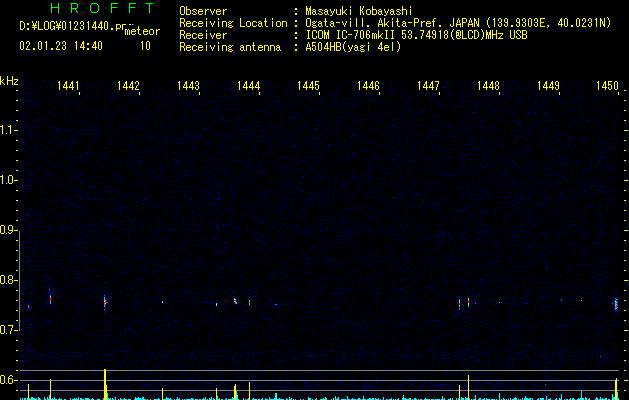Select observer name Masayuki Kobayashi

pyautogui.click(x=359, y=11)
